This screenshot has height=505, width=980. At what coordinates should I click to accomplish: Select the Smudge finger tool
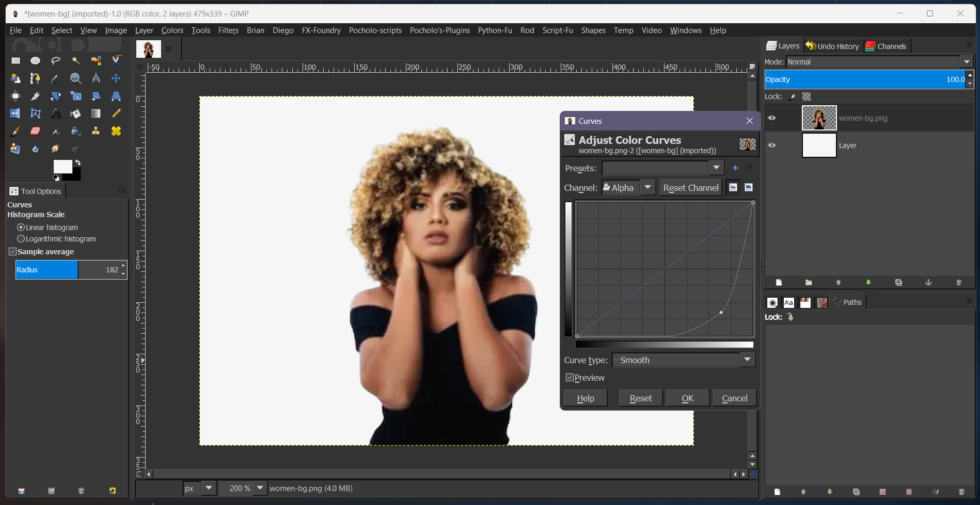point(56,149)
